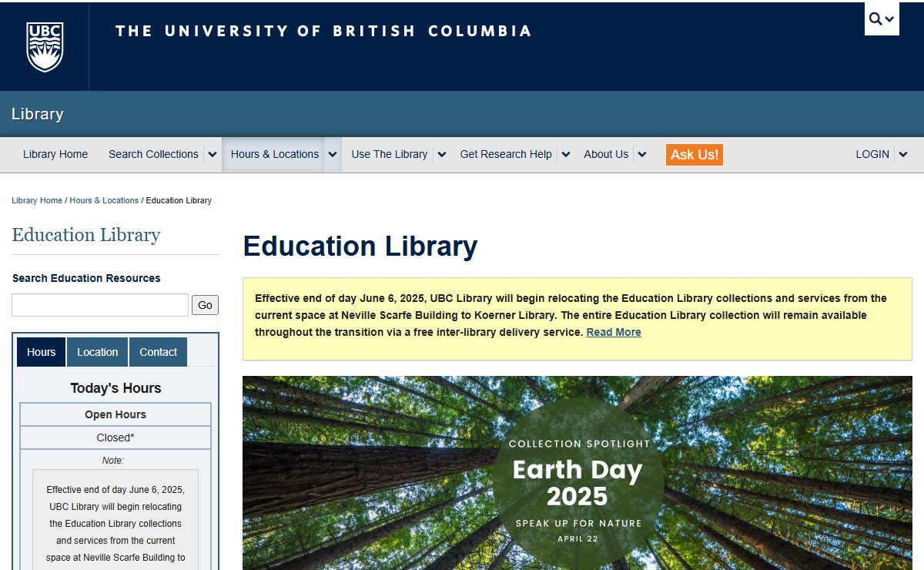Click the Library Home breadcrumb link
This screenshot has width=924, height=570.
click(x=37, y=200)
